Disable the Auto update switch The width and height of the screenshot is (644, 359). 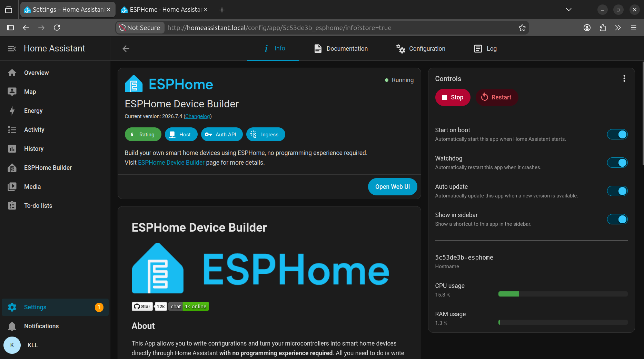pos(617,191)
